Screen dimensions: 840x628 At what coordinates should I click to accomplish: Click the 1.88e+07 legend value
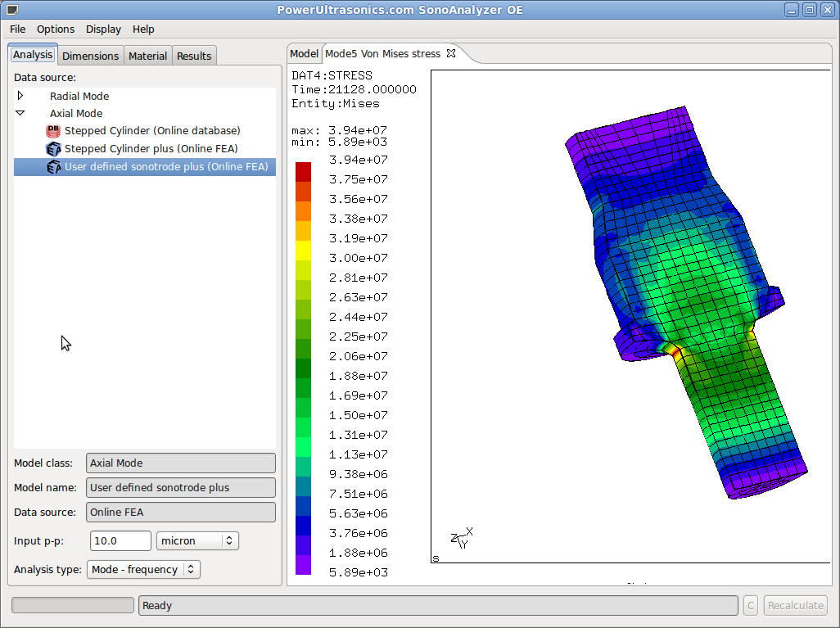(x=359, y=376)
